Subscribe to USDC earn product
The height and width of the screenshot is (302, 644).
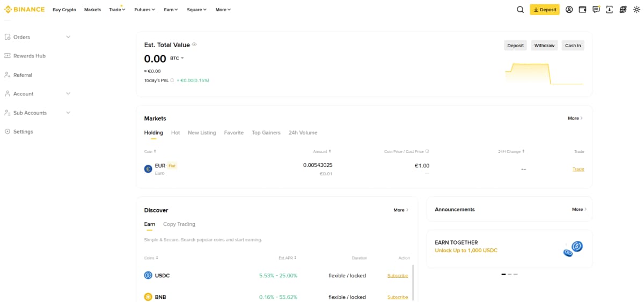tap(398, 276)
